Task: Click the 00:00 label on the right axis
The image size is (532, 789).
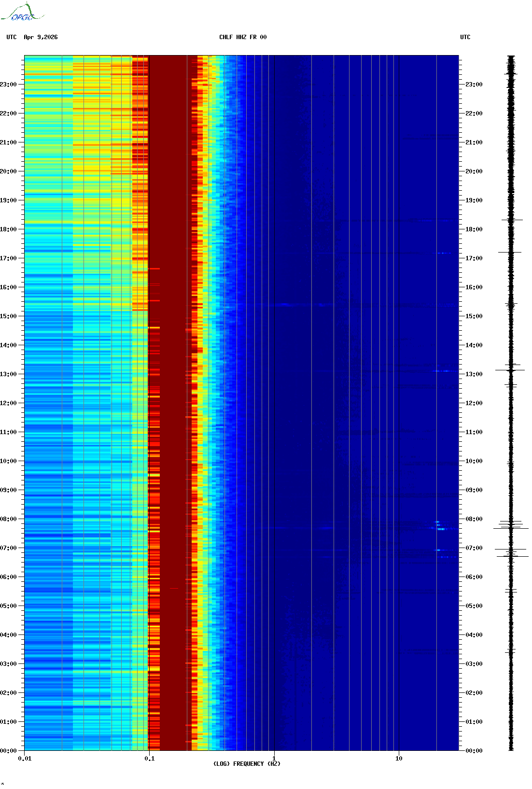Action: click(474, 750)
